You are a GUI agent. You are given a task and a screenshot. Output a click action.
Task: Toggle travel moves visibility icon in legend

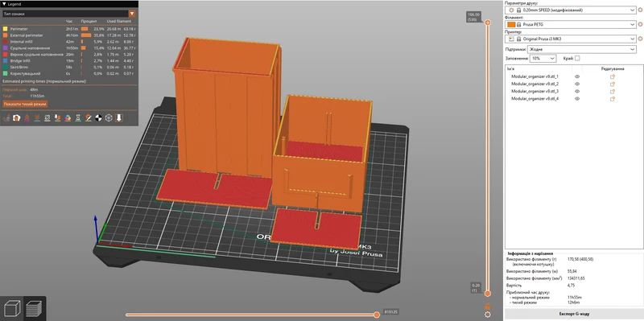(x=6, y=117)
